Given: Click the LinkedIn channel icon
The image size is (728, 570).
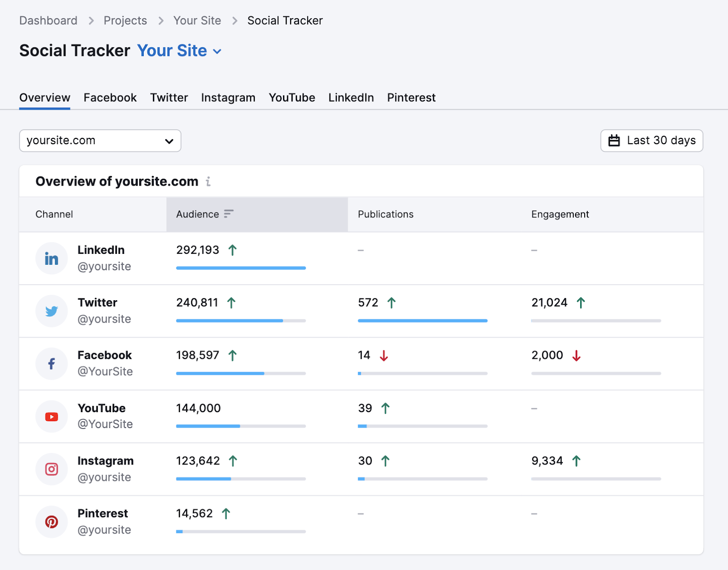Looking at the screenshot, I should (x=51, y=258).
